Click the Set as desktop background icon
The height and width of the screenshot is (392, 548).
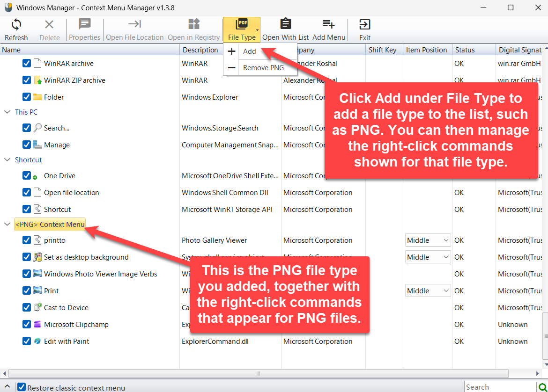pos(37,257)
